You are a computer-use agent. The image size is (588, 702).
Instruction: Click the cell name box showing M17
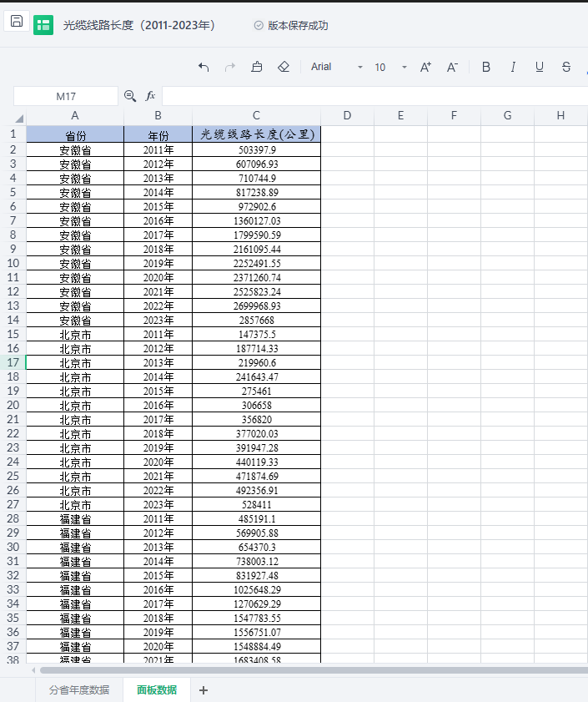[x=66, y=96]
